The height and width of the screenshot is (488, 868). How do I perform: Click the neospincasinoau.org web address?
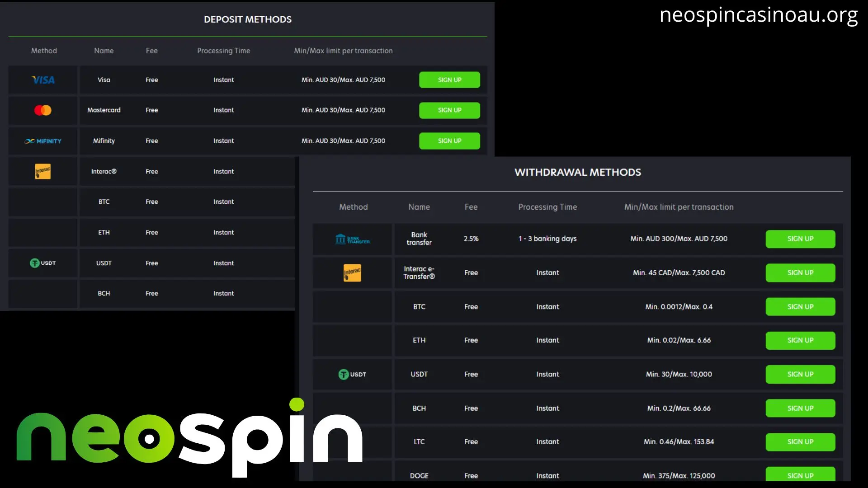click(x=759, y=15)
